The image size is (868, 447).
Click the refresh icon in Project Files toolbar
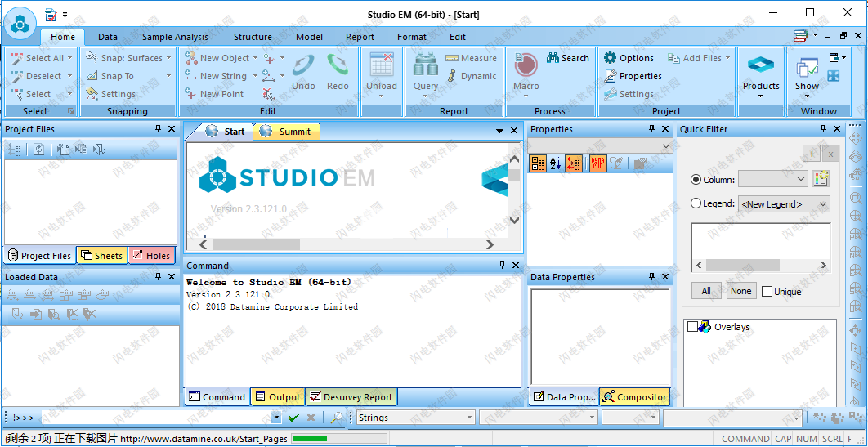pyautogui.click(x=38, y=149)
